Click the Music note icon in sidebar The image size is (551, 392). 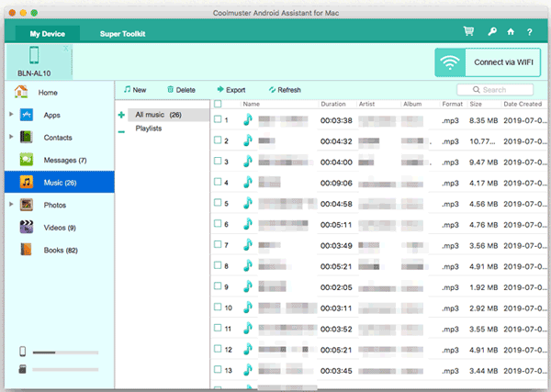(27, 182)
